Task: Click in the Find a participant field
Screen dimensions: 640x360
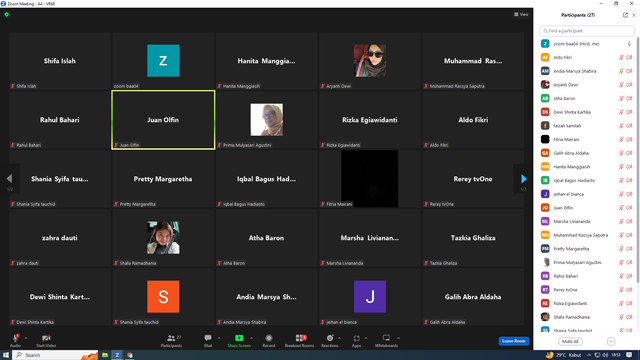Action: coord(587,31)
